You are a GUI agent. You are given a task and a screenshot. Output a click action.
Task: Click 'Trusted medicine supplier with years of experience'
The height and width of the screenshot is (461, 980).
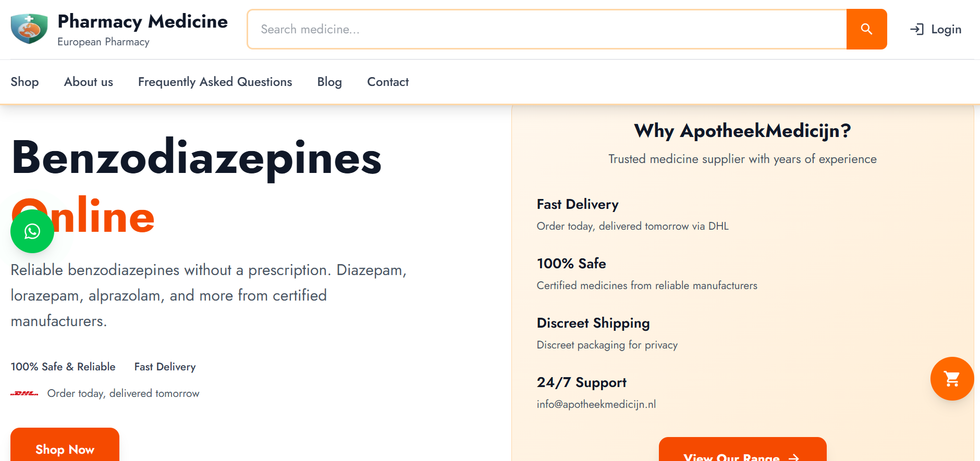click(742, 159)
